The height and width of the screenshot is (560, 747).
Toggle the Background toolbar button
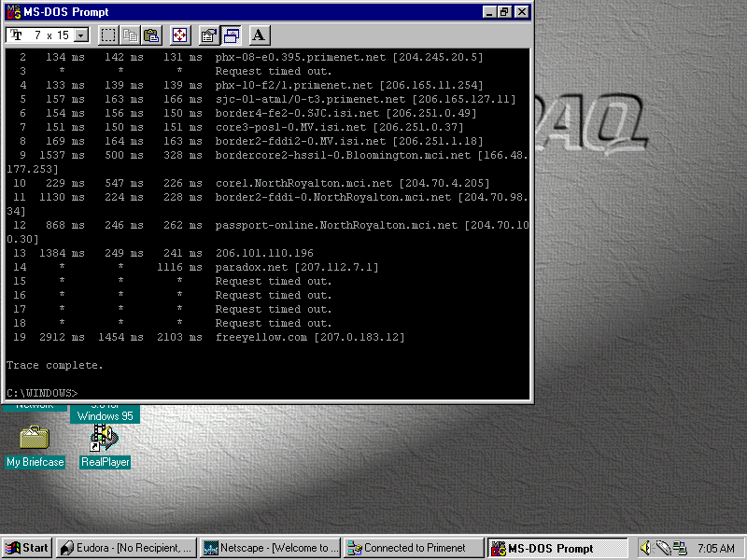(231, 35)
